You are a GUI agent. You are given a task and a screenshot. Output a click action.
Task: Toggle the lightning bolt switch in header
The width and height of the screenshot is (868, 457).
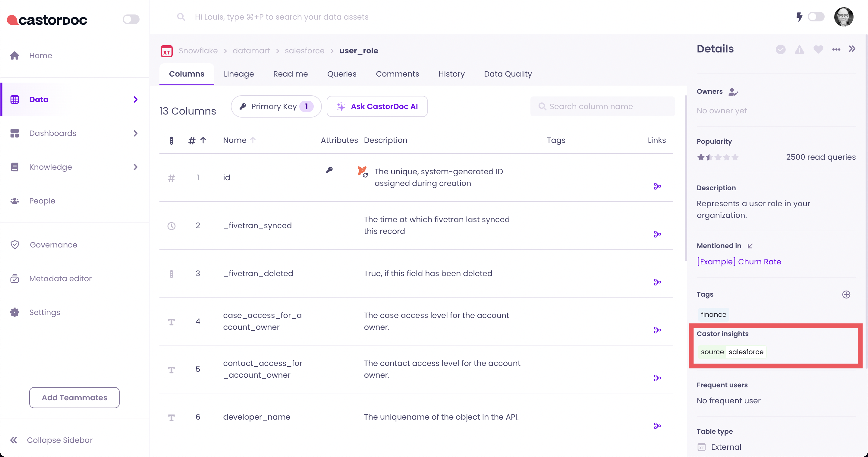816,17
